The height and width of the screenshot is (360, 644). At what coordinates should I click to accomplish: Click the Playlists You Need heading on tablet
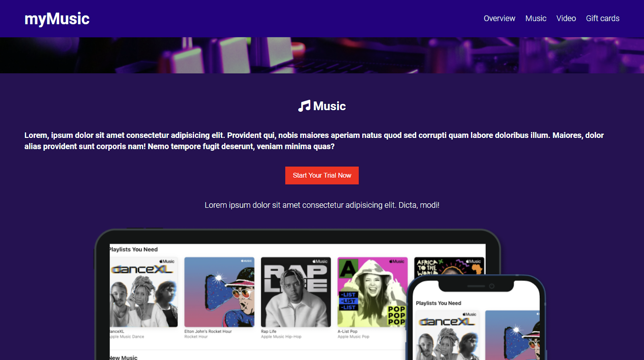(134, 249)
